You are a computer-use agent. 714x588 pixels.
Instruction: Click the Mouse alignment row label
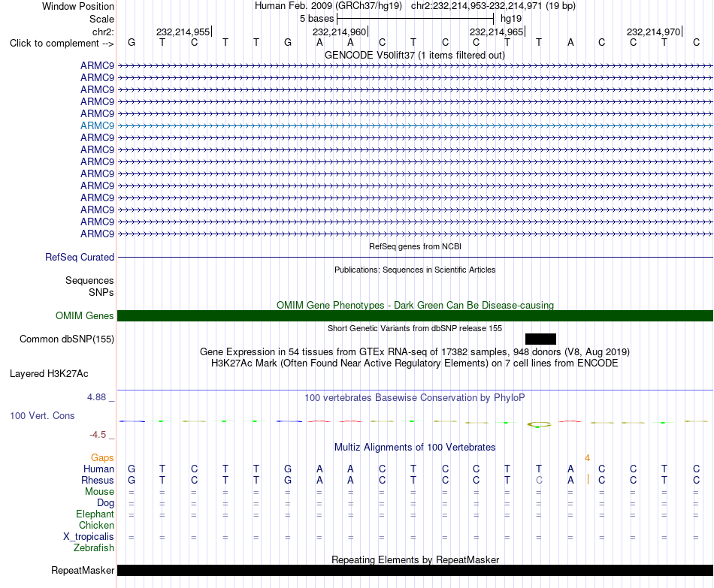coord(99,492)
